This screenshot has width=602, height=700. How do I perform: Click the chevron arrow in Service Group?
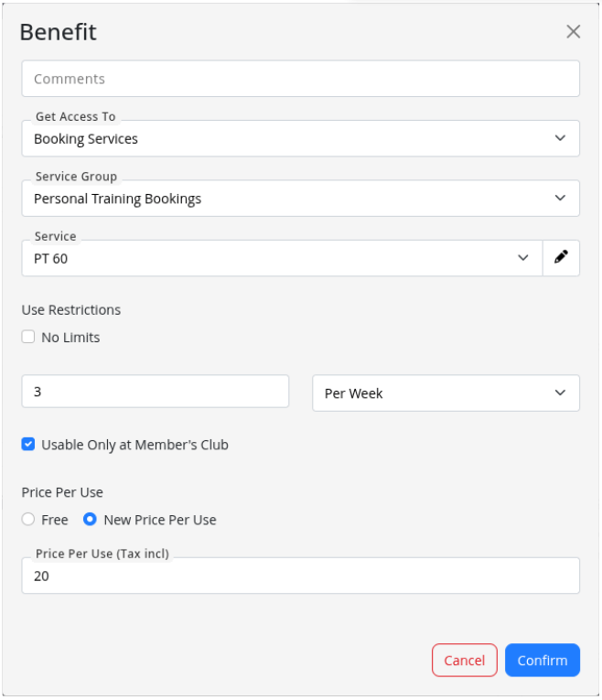[560, 198]
